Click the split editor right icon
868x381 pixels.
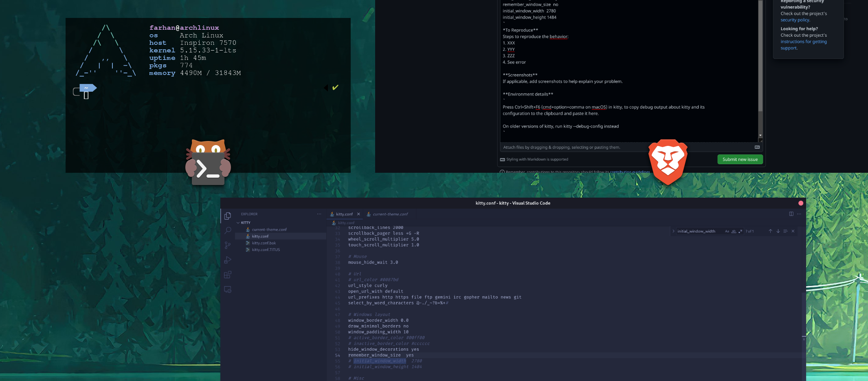[x=791, y=214]
